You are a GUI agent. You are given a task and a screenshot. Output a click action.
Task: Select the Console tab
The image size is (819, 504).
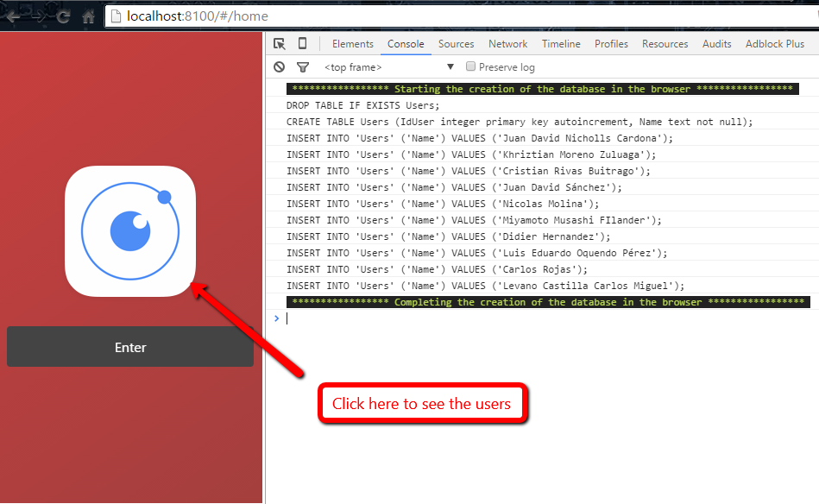406,44
